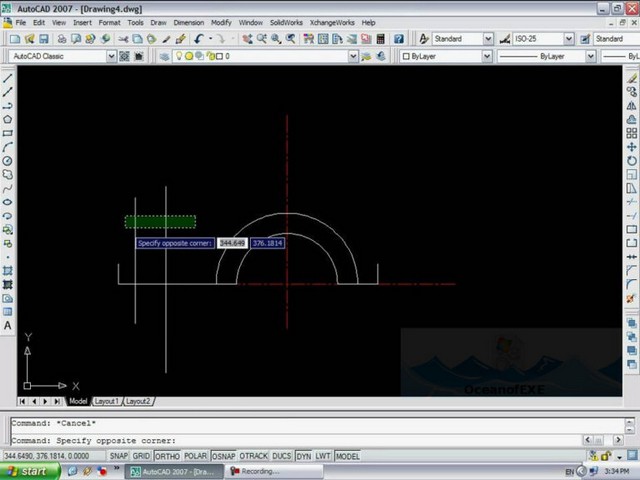Click the Mirror modify tool
This screenshot has height=480, width=640.
(x=631, y=105)
